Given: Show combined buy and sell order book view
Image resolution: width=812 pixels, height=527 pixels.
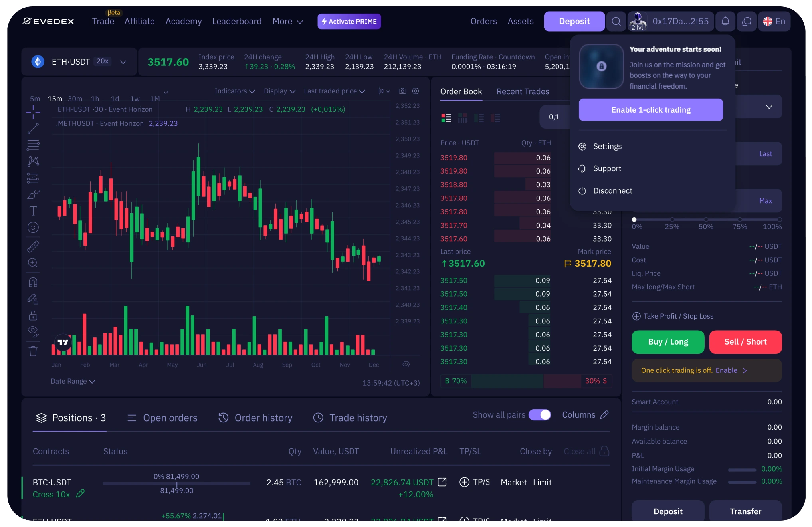Looking at the screenshot, I should click(x=446, y=118).
